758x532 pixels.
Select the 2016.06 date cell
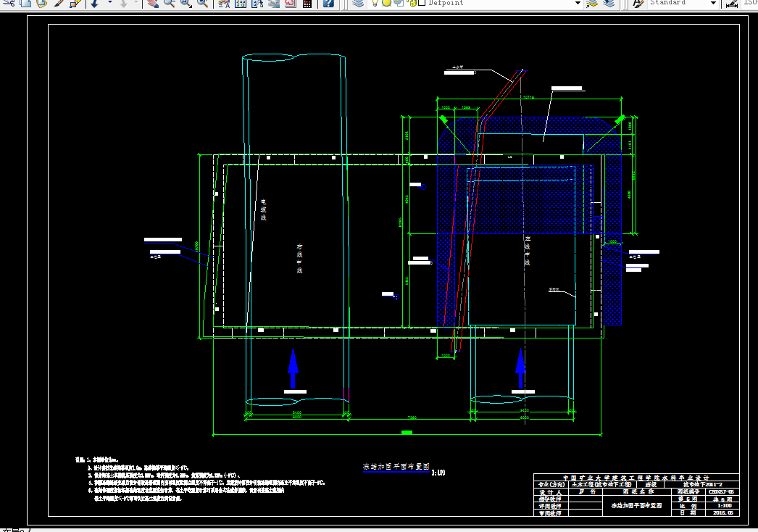(722, 512)
